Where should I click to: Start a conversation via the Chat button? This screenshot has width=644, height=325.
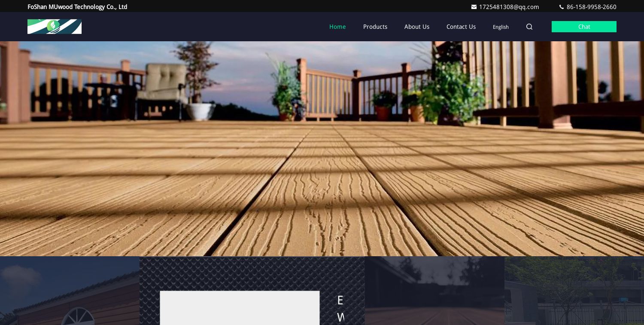pos(584,27)
